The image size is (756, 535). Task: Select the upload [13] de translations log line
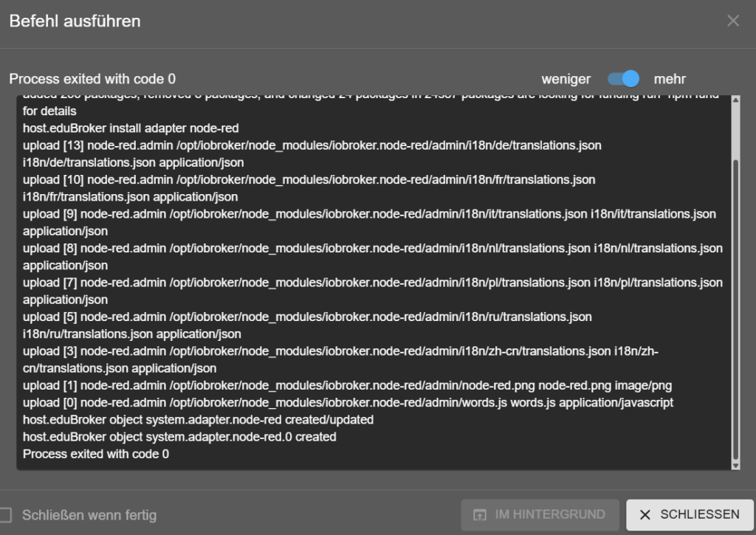(x=312, y=146)
